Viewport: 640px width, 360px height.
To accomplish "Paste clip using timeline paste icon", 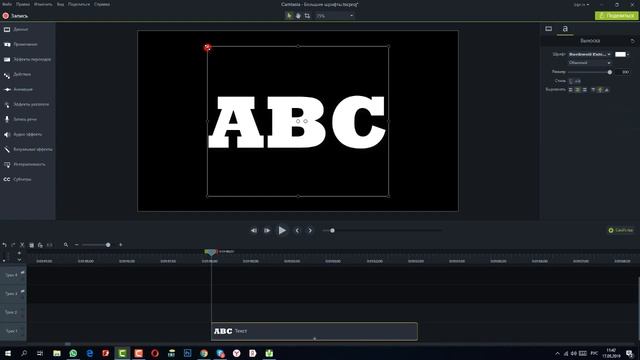I will (x=40, y=245).
